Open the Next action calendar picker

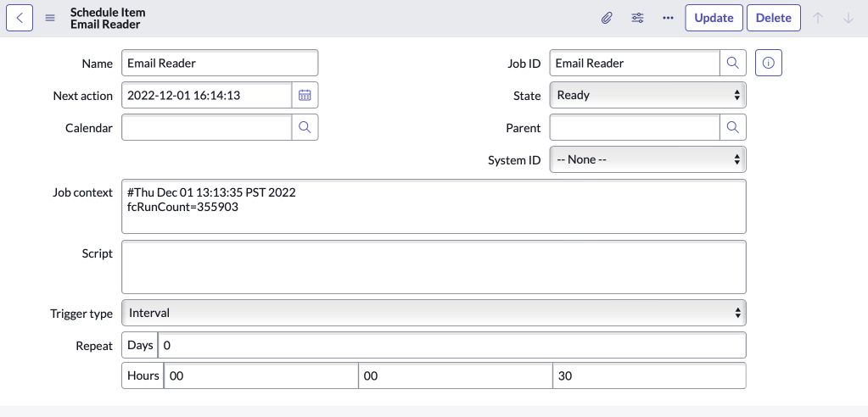pyautogui.click(x=305, y=96)
